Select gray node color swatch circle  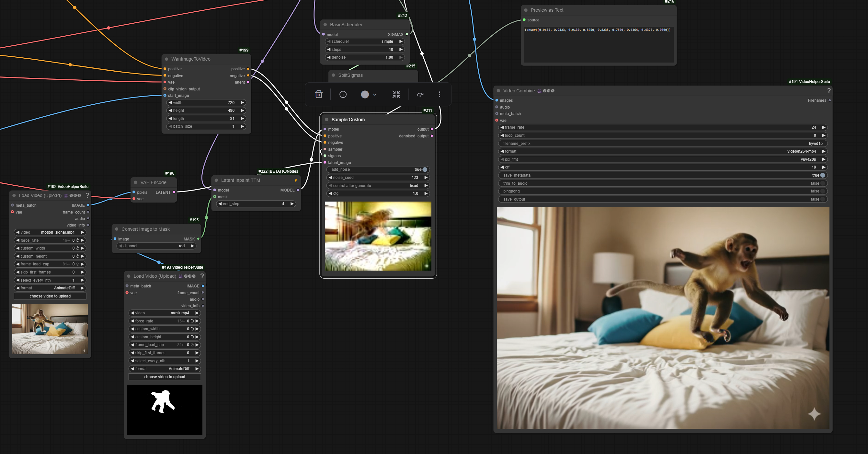(365, 94)
